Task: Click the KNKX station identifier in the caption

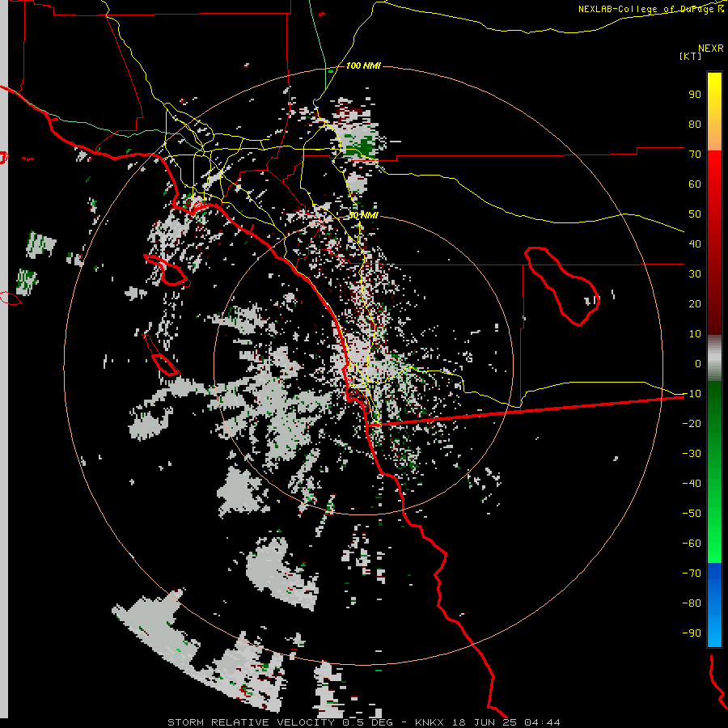Action: pyautogui.click(x=430, y=722)
